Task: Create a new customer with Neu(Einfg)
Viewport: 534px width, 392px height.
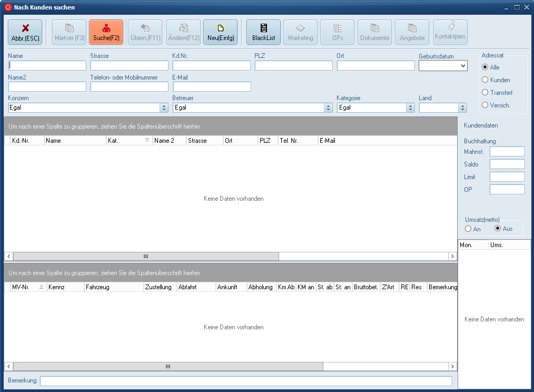Action: coord(220,32)
